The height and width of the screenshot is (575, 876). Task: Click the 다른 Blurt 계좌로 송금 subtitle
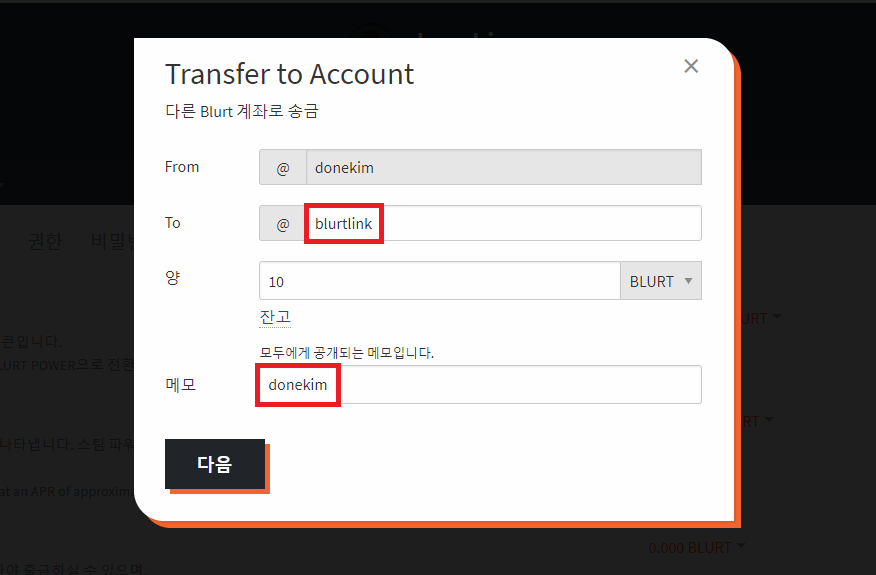pos(241,111)
